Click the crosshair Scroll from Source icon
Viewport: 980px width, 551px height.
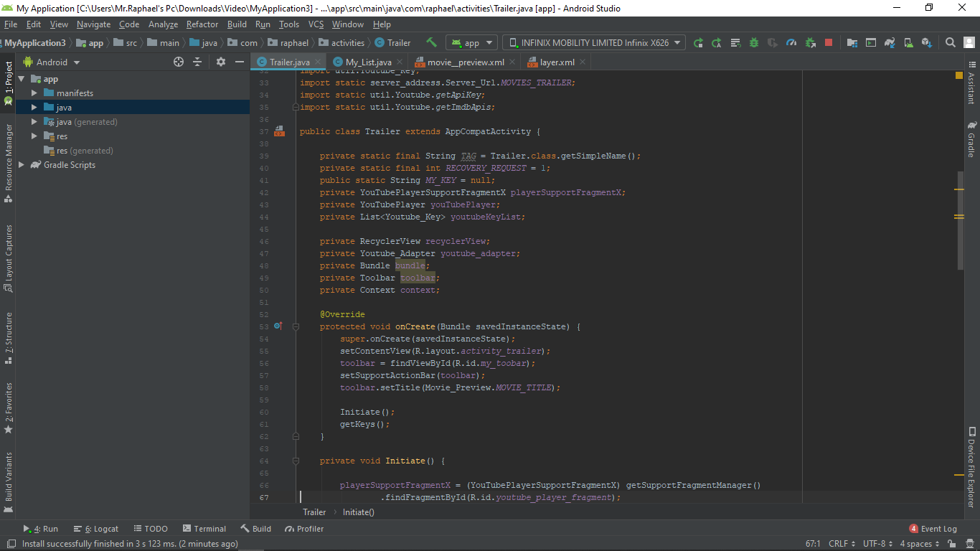[x=179, y=62]
